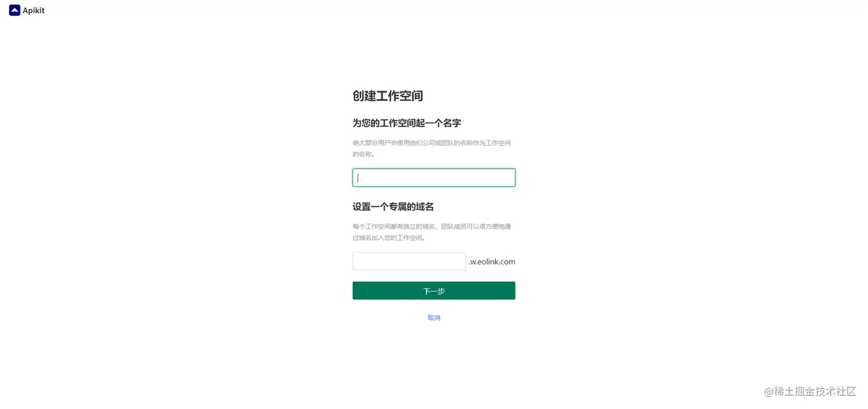Click the Apikit logo icon
The image size is (868, 409).
pyautogui.click(x=15, y=10)
